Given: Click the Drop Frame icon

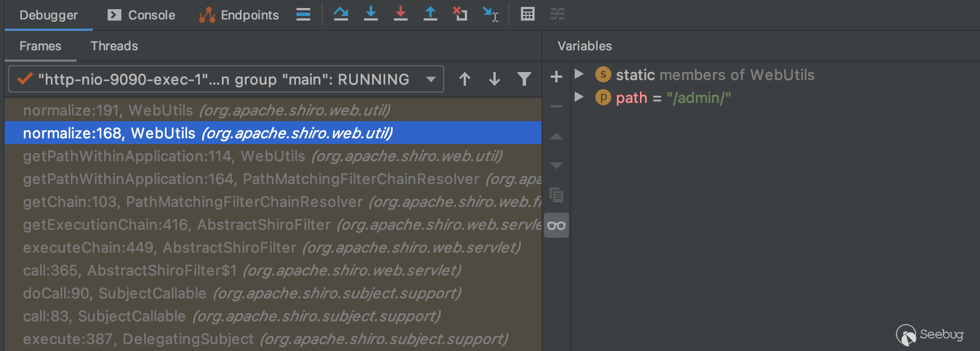Looking at the screenshot, I should (460, 14).
